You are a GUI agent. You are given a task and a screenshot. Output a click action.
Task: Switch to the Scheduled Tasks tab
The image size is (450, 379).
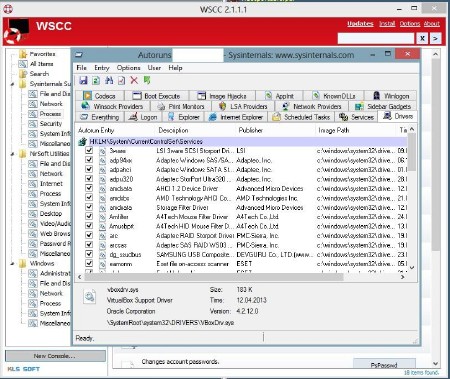(301, 117)
